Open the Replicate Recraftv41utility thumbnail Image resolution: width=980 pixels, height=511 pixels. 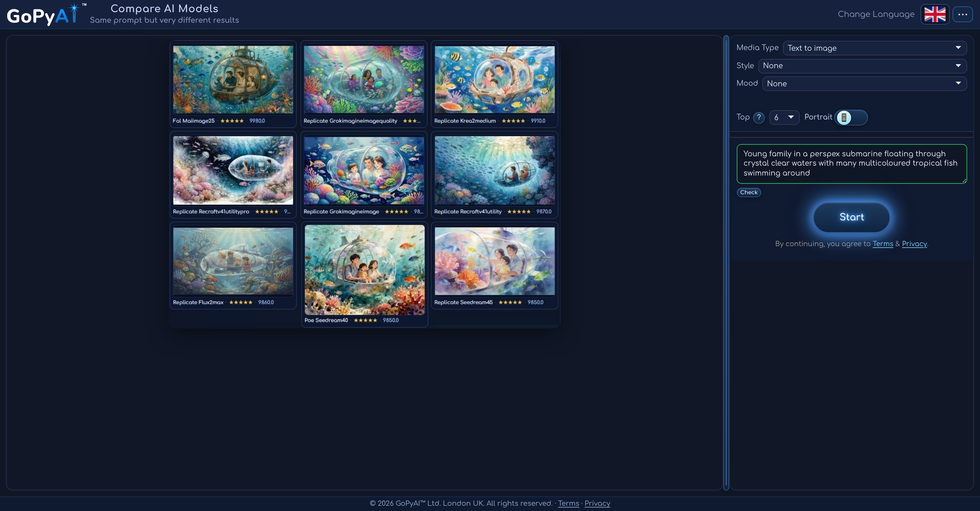495,170
